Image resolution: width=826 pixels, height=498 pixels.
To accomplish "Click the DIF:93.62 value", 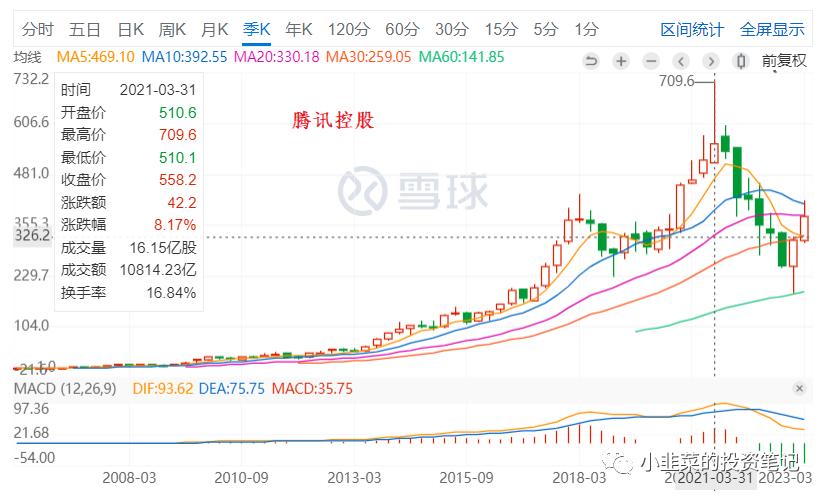I will pos(163,389).
